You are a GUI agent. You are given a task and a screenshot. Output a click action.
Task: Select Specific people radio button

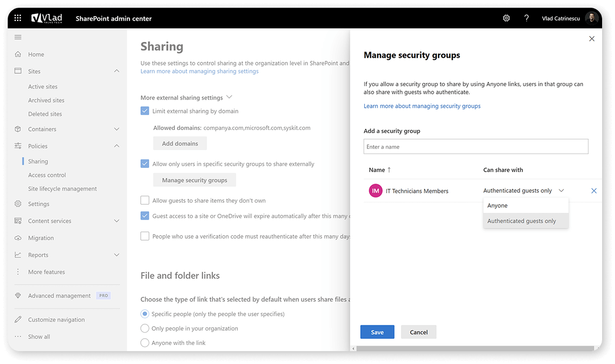tap(145, 314)
